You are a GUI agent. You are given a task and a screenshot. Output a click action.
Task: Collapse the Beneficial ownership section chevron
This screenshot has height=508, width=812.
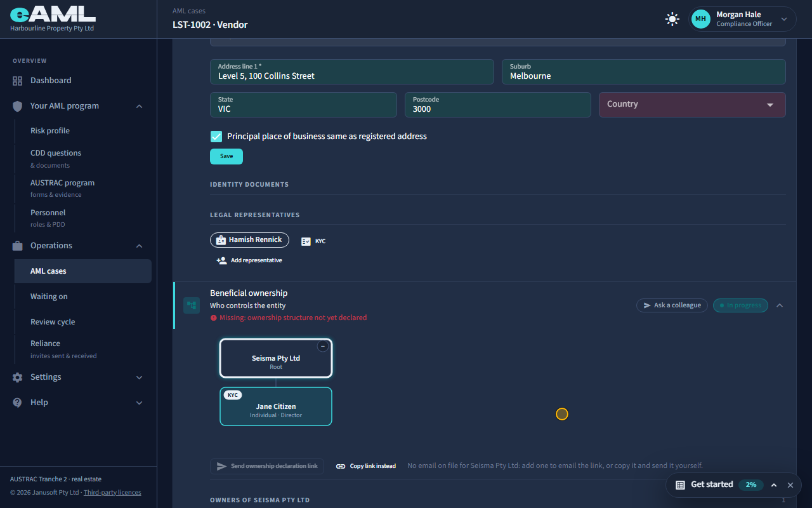pyautogui.click(x=780, y=305)
